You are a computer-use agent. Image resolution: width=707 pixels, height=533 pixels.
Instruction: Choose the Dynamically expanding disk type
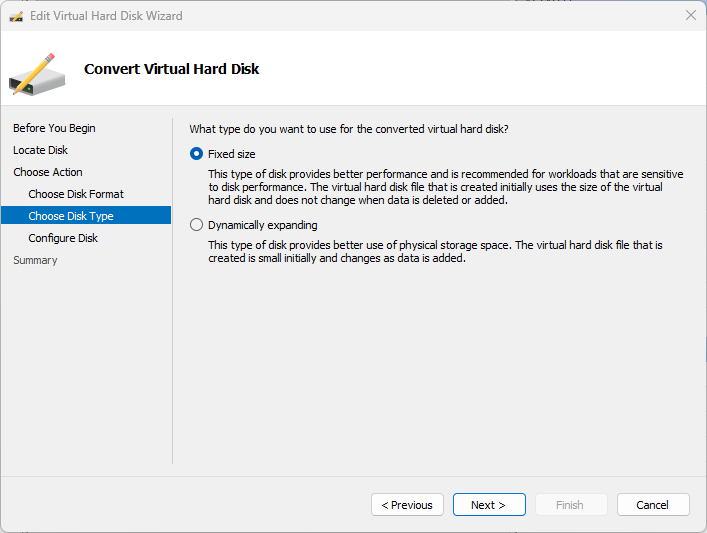196,225
